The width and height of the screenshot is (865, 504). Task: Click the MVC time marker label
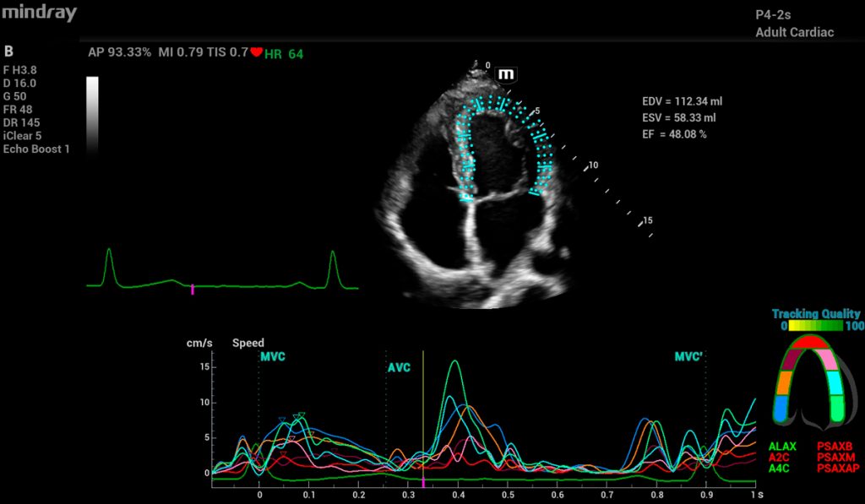pyautogui.click(x=272, y=357)
